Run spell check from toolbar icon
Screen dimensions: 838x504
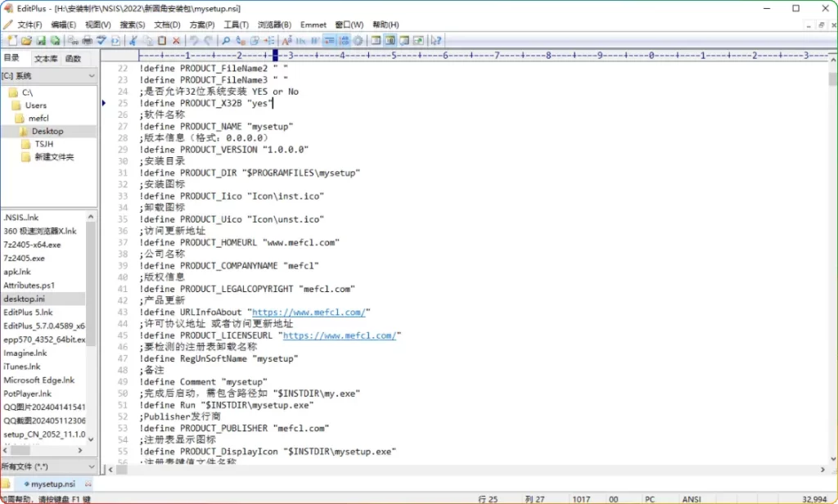tap(101, 41)
